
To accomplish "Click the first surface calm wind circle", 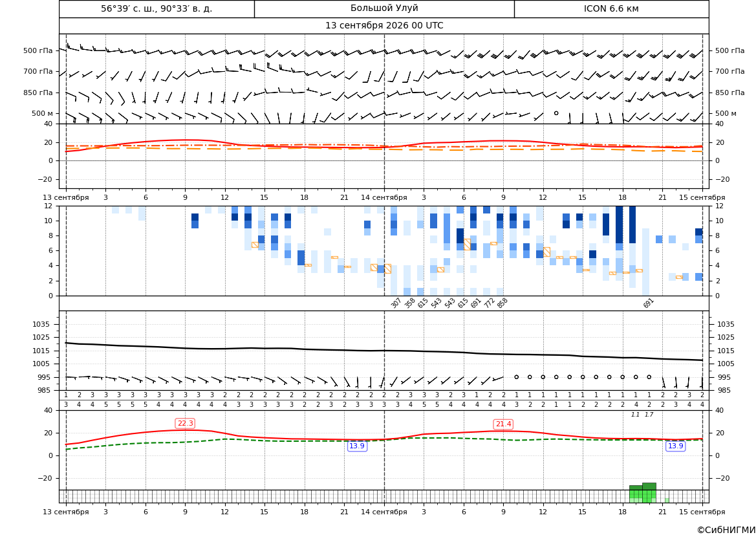I will click(x=516, y=377).
